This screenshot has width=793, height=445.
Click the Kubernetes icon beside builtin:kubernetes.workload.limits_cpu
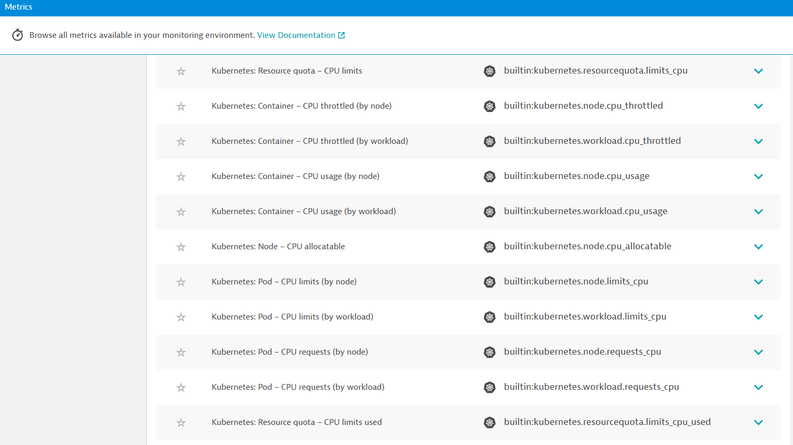click(489, 317)
